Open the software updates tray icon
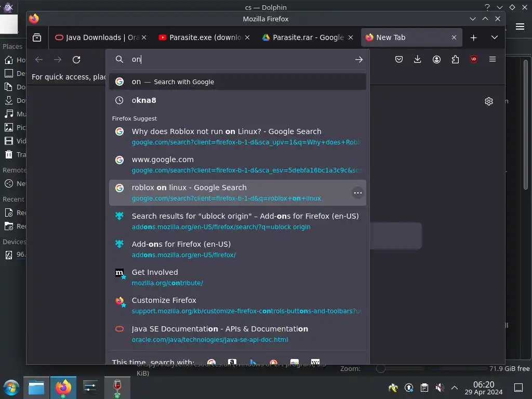The image size is (532, 399). [x=409, y=388]
